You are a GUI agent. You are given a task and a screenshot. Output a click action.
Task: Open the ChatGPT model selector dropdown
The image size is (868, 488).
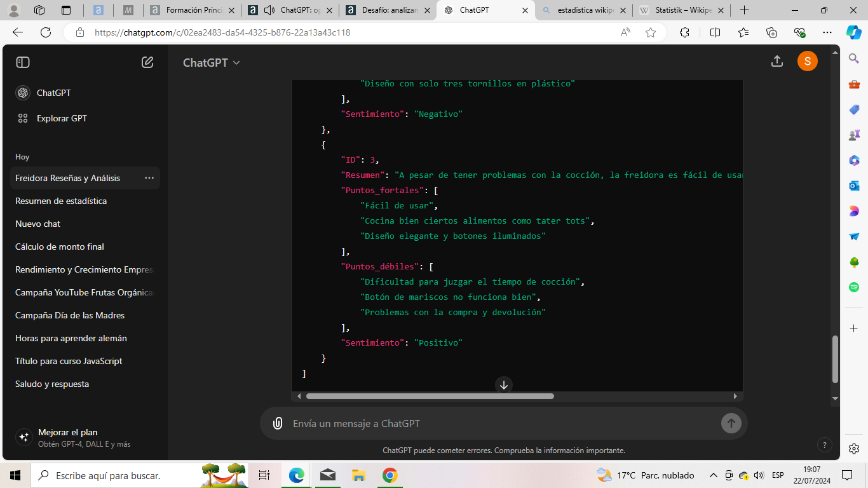pyautogui.click(x=212, y=62)
